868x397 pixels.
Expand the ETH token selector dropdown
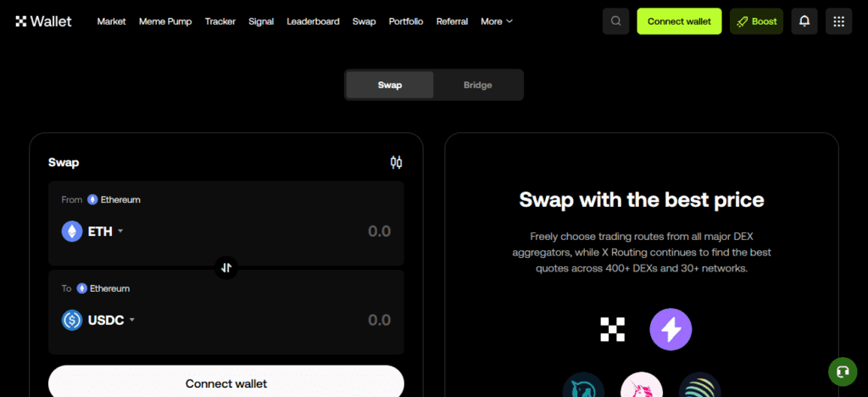[93, 232]
